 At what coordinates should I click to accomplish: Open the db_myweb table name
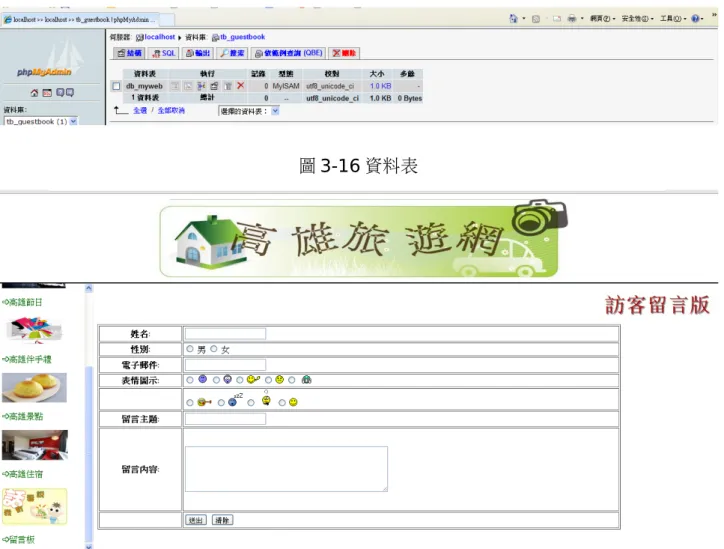click(x=145, y=86)
